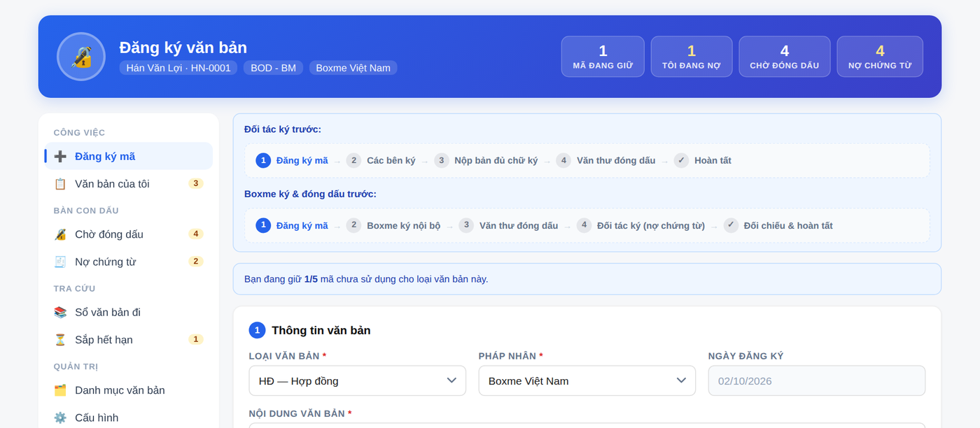980x428 pixels.
Task: Click the gear icon beside Cấu hình
Action: (x=60, y=418)
